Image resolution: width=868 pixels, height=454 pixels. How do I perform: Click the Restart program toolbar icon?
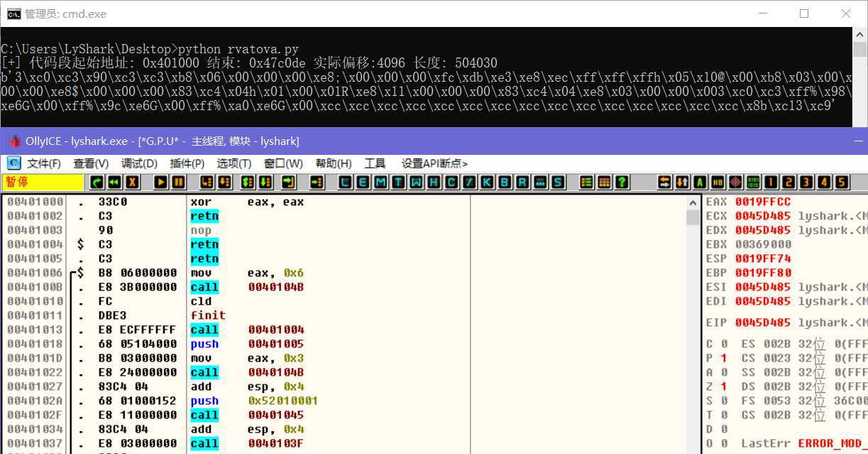[114, 183]
